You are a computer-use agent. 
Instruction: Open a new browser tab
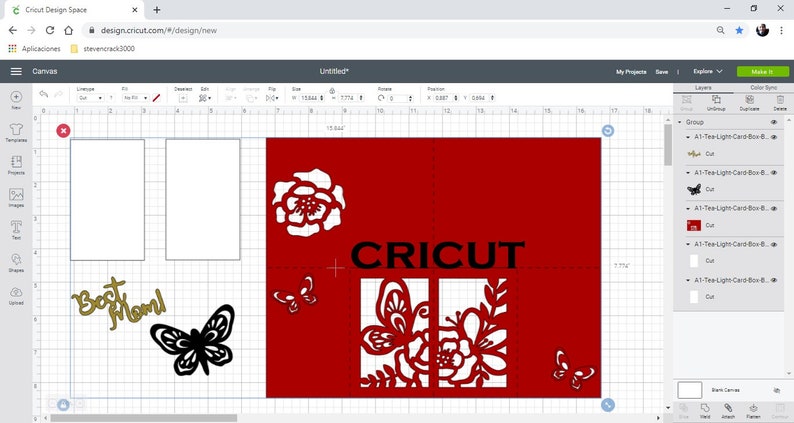coord(157,10)
